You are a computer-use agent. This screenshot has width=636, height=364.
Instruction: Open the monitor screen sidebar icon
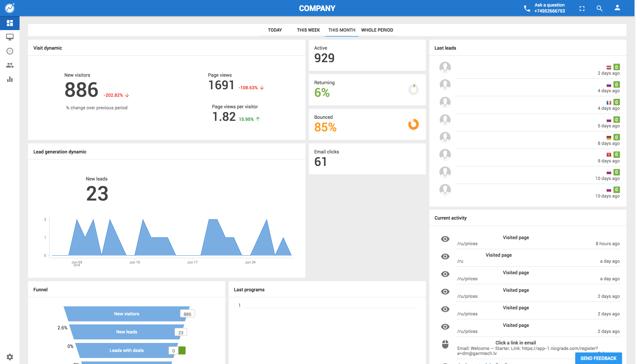[x=10, y=37]
